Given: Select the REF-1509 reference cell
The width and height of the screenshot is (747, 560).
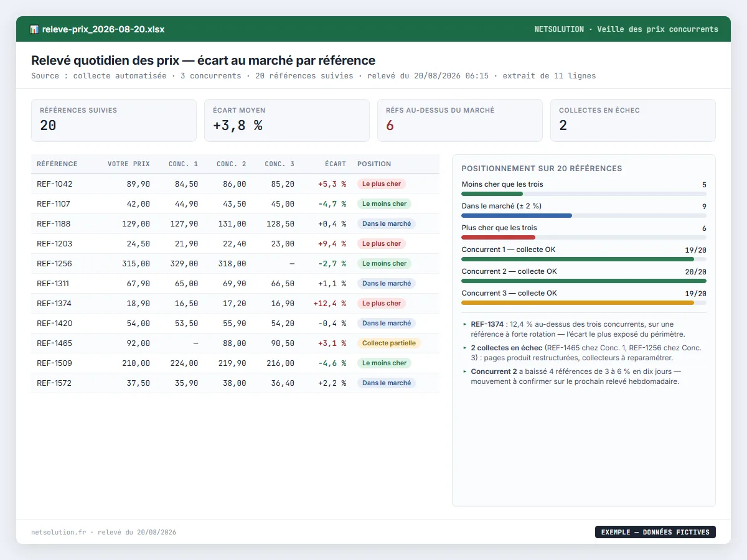Looking at the screenshot, I should (55, 363).
